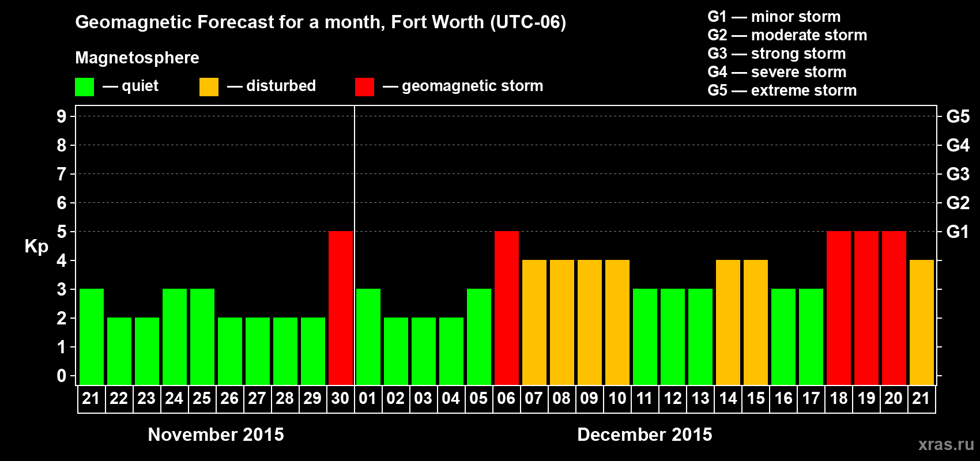Click the green bar for December 05
980x461 pixels.
(x=479, y=337)
